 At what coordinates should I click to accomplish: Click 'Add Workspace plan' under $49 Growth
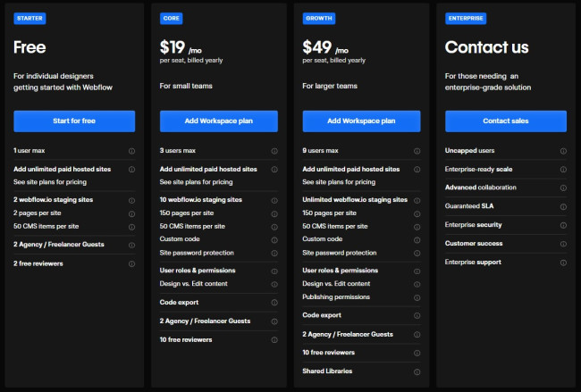point(362,121)
